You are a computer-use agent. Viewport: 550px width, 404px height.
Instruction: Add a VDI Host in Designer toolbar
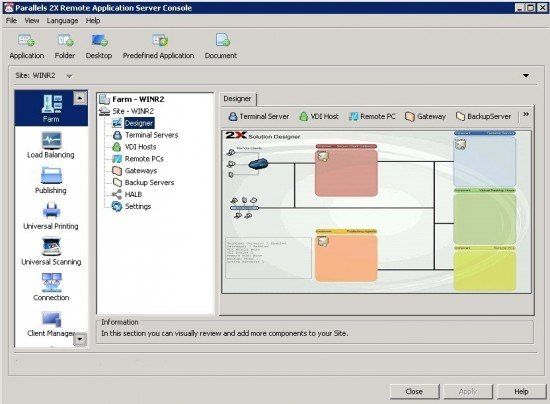319,116
